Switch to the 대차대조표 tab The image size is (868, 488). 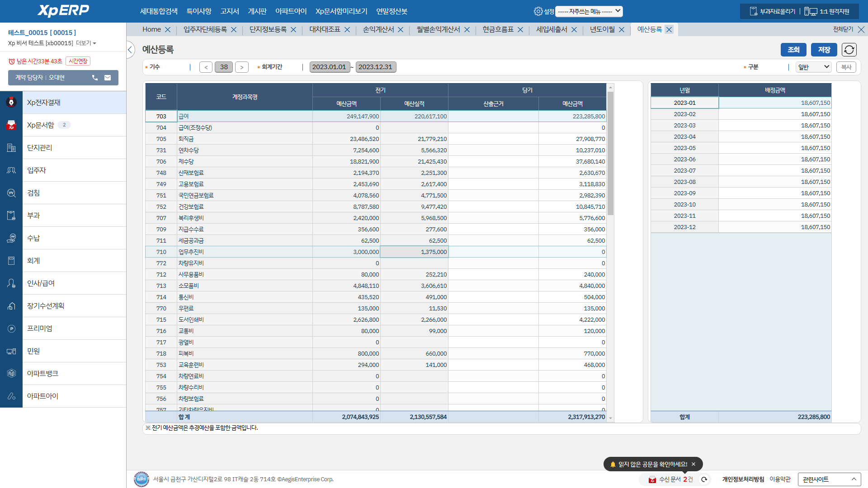[x=324, y=29]
